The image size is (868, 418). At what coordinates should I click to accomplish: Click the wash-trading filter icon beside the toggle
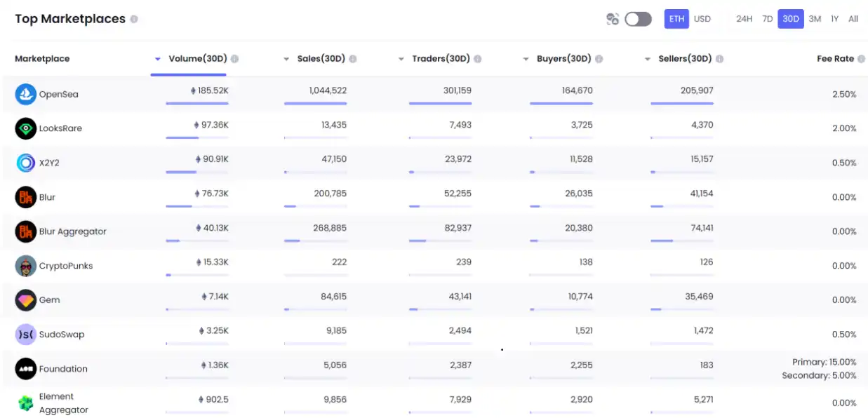click(x=613, y=19)
